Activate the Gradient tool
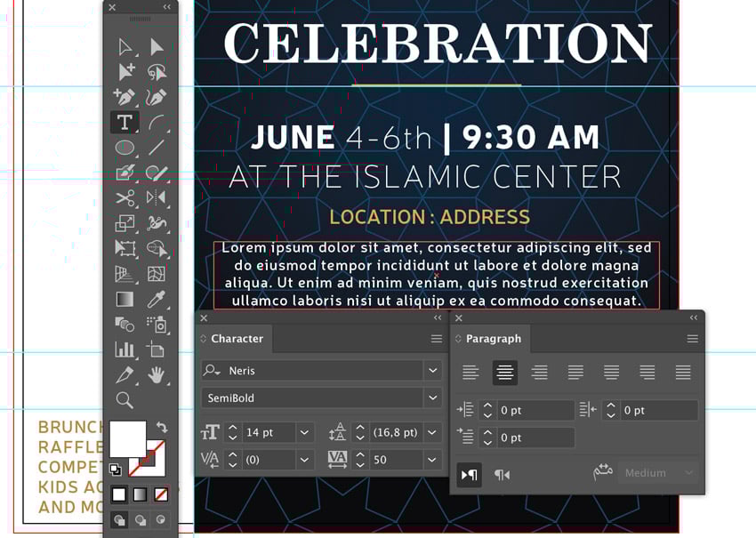Image resolution: width=756 pixels, height=538 pixels. point(125,300)
